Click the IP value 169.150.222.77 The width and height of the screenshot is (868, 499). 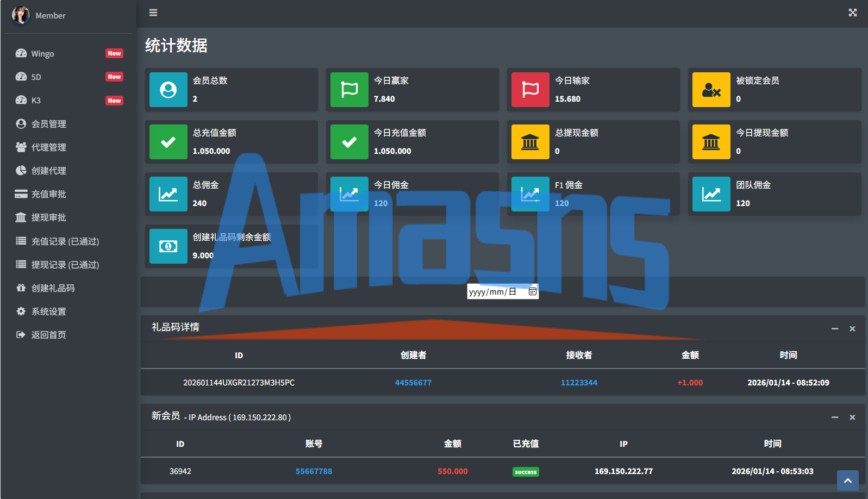coord(623,471)
